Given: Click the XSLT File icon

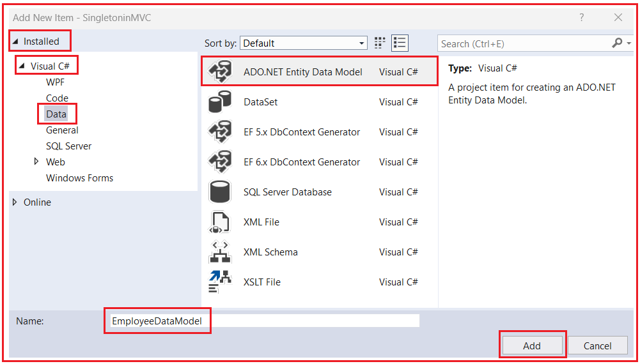Looking at the screenshot, I should [x=220, y=282].
